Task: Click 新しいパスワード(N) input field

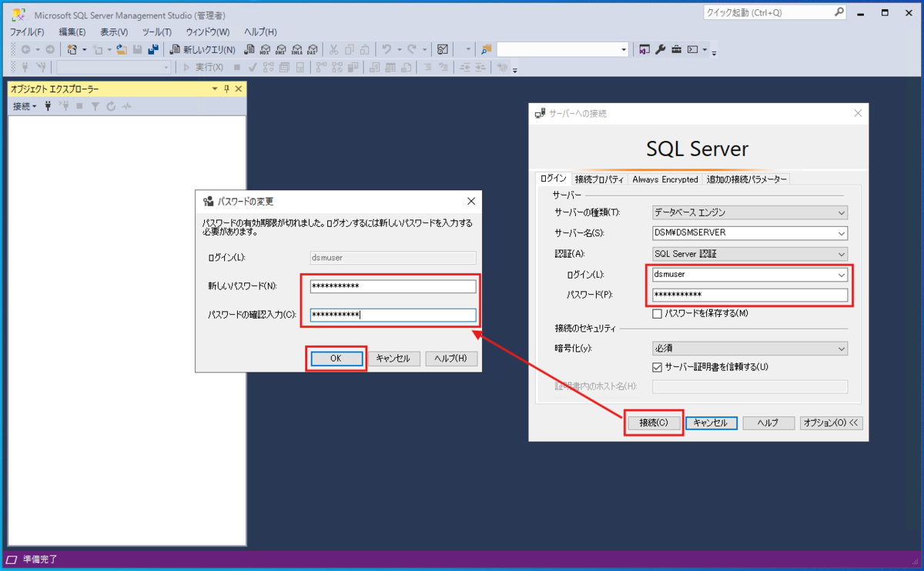Action: [393, 286]
